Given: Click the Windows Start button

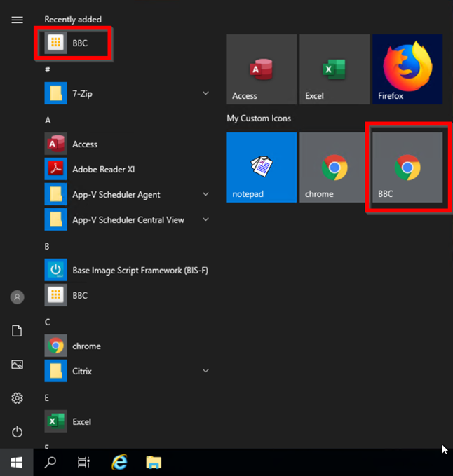Looking at the screenshot, I should pos(17,463).
